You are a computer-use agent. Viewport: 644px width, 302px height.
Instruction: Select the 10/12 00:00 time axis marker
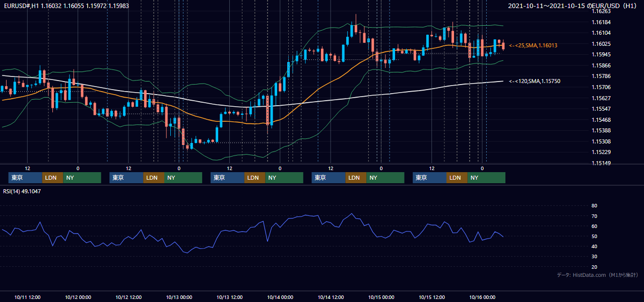(78, 297)
